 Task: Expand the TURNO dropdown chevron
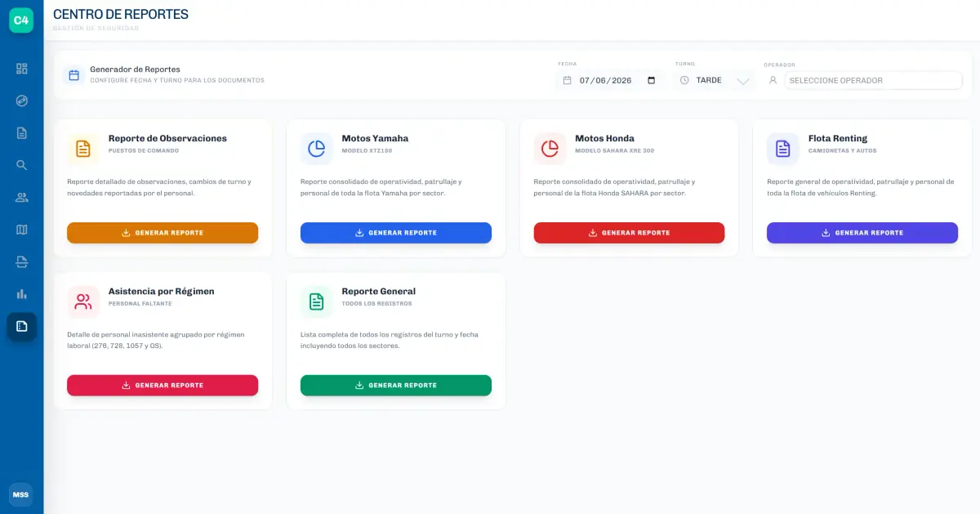tap(743, 81)
